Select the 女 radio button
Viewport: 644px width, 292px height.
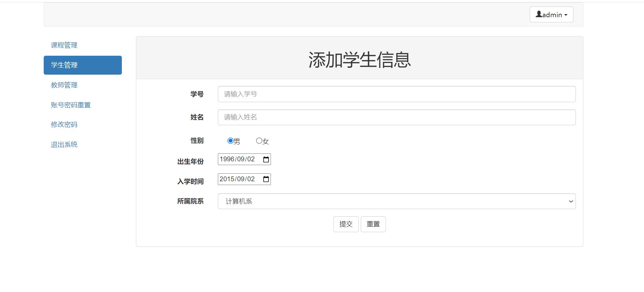[259, 141]
